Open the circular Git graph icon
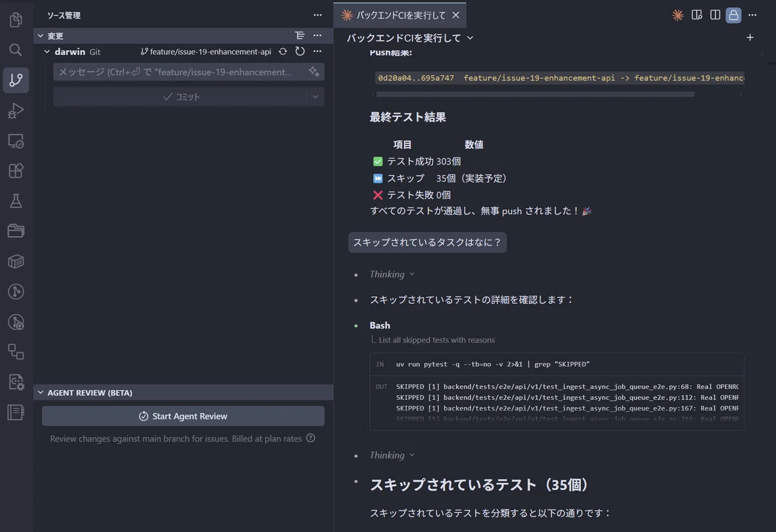 16,292
